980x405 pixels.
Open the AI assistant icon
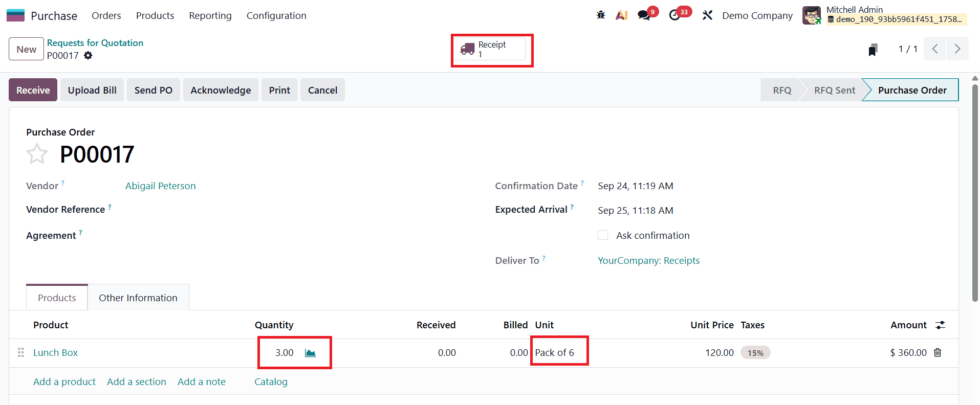click(x=622, y=15)
